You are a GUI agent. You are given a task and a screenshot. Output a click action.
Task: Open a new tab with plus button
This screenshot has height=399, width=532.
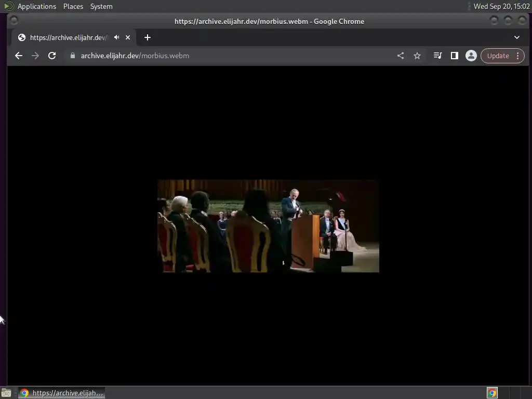(x=147, y=37)
